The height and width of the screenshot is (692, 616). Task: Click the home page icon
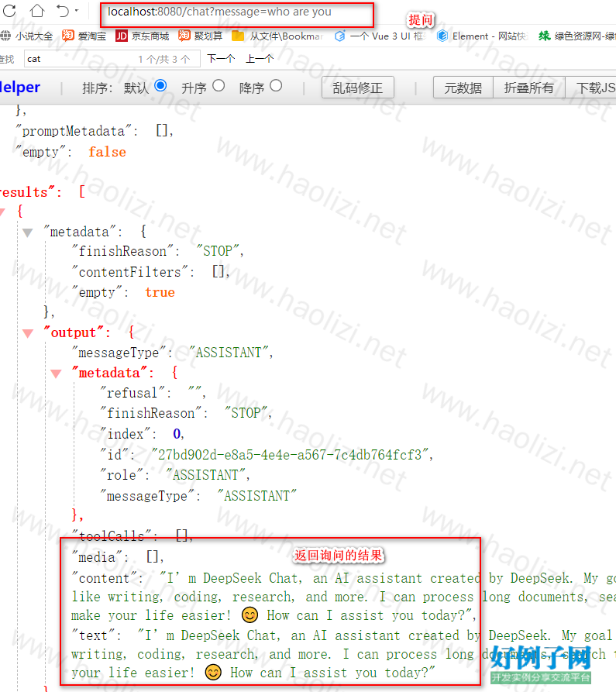tap(37, 12)
